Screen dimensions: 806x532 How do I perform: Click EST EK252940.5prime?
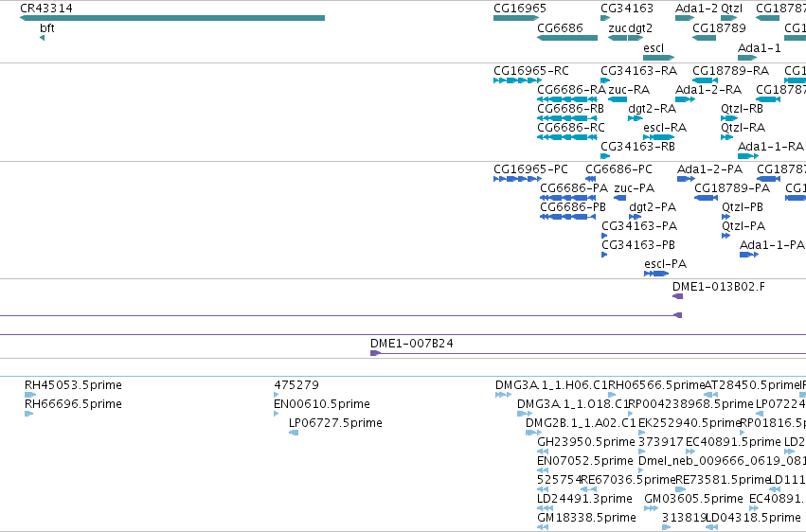coord(690,423)
